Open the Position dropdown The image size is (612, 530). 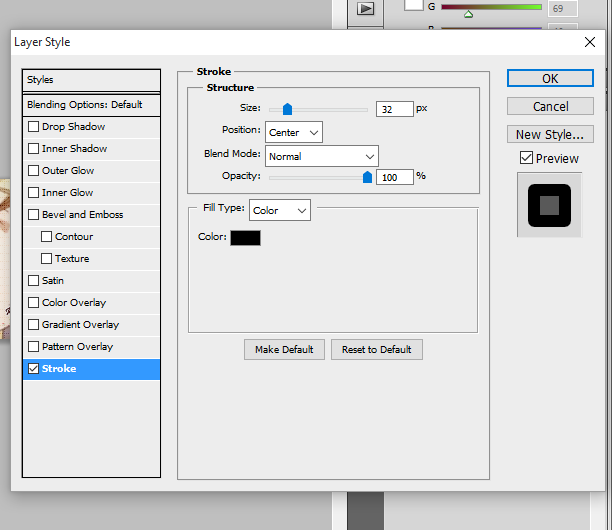pyautogui.click(x=294, y=132)
